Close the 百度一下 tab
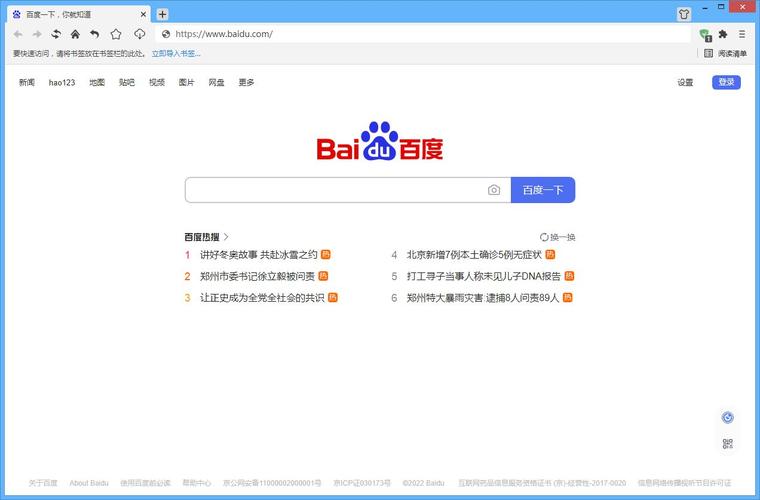Image resolution: width=760 pixels, height=500 pixels. point(143,15)
